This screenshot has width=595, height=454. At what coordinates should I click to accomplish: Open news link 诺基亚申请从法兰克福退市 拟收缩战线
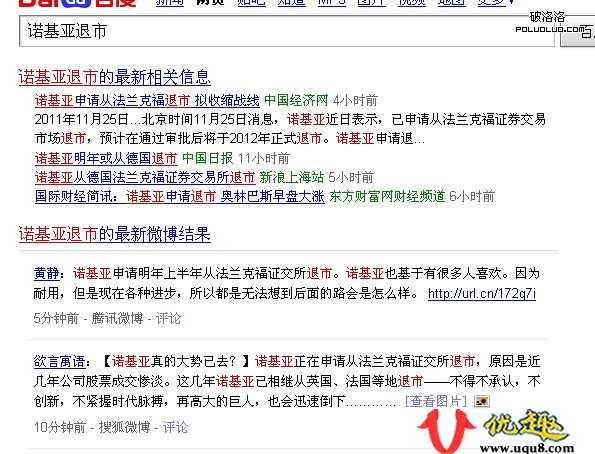pos(147,101)
